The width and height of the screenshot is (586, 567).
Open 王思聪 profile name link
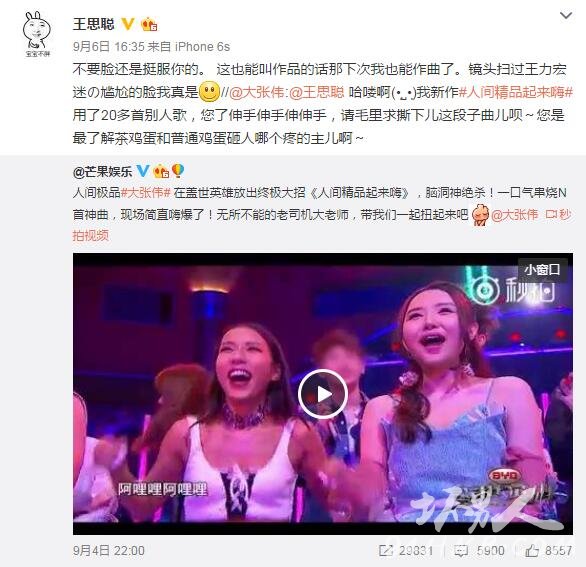point(94,24)
